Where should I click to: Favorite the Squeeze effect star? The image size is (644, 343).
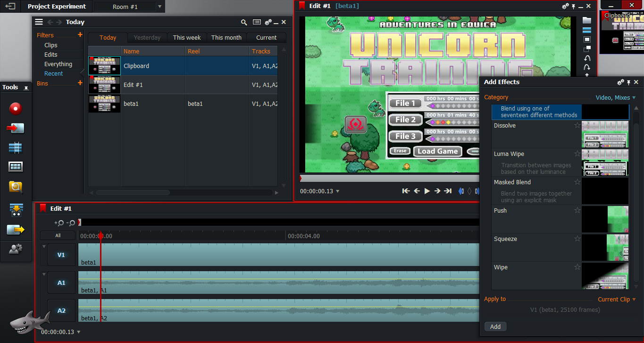point(577,239)
